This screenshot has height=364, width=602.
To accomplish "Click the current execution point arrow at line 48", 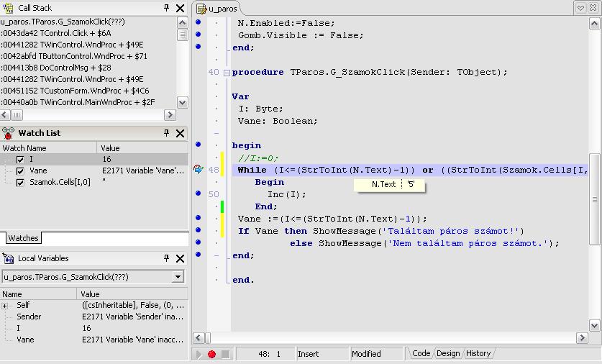I will pos(198,169).
